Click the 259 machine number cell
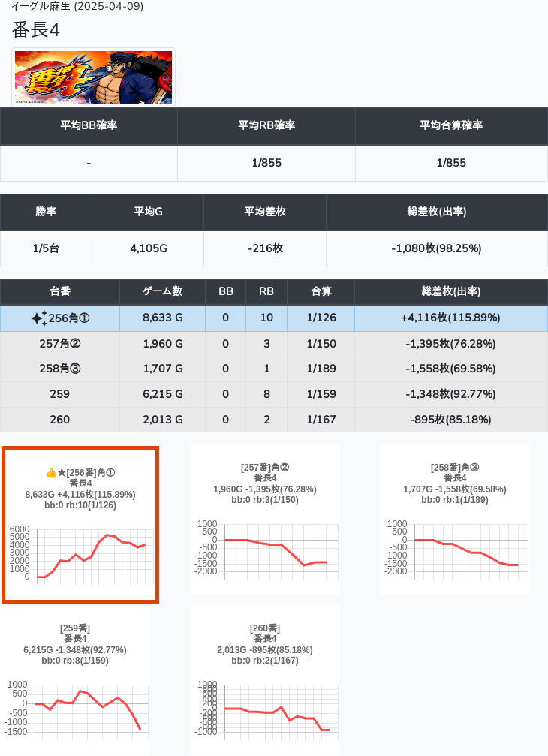Viewport: 548px width, 756px height. click(x=60, y=394)
